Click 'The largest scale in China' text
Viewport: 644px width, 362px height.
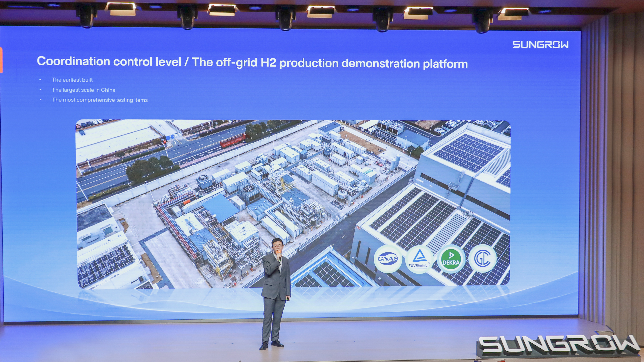click(83, 90)
